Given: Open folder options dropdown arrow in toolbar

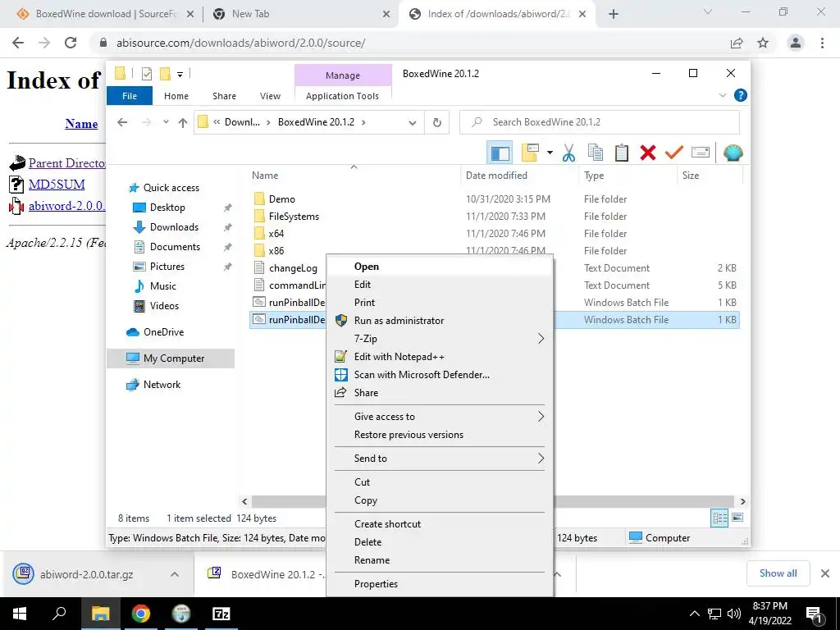Looking at the screenshot, I should click(550, 153).
